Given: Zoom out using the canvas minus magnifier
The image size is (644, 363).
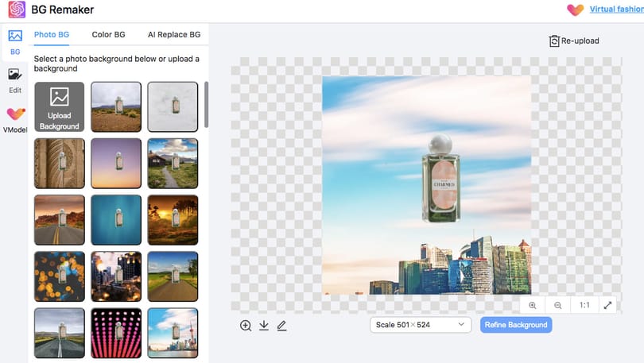Looking at the screenshot, I should (558, 305).
